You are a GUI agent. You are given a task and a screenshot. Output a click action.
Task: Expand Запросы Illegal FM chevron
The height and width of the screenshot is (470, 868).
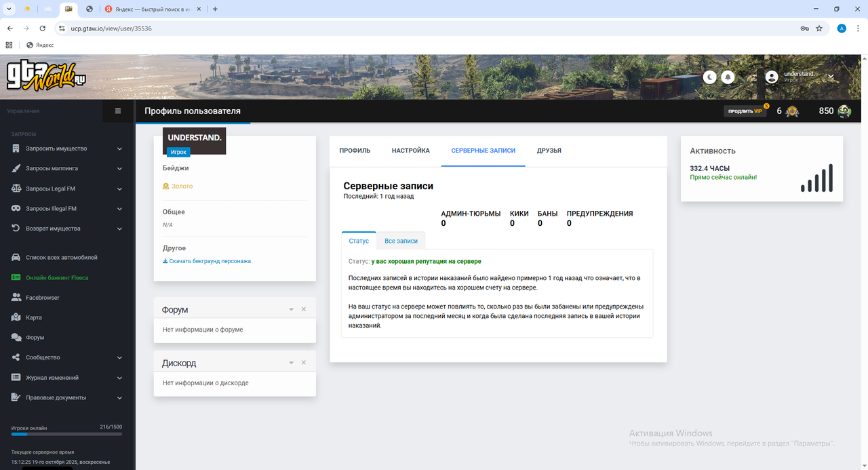tap(119, 208)
